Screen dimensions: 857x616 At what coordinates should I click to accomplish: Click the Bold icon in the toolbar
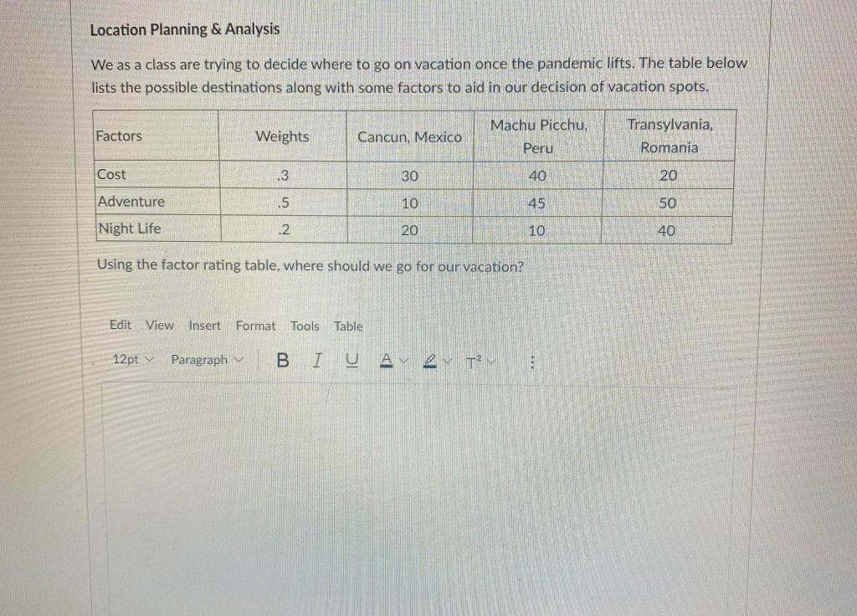coord(282,360)
